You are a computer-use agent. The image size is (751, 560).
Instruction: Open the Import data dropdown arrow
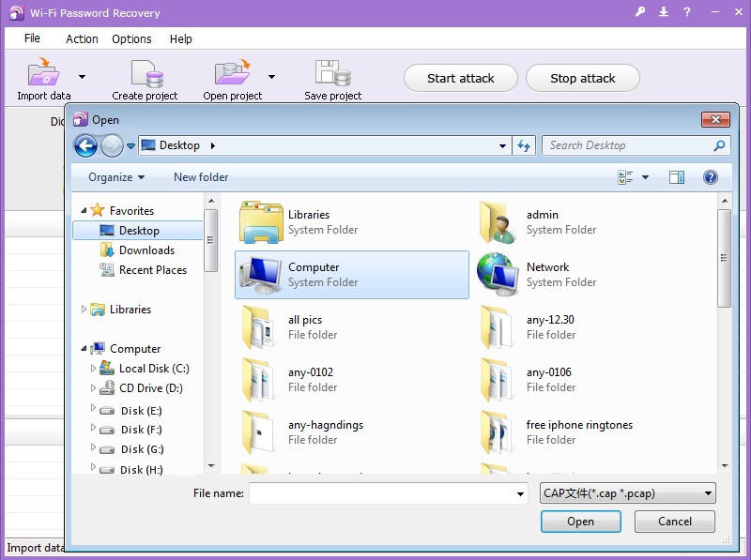click(82, 77)
